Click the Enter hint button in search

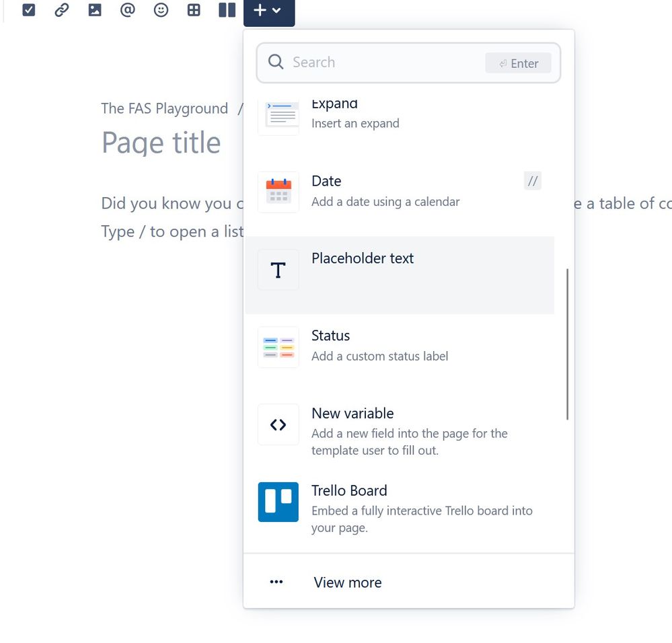pos(518,63)
